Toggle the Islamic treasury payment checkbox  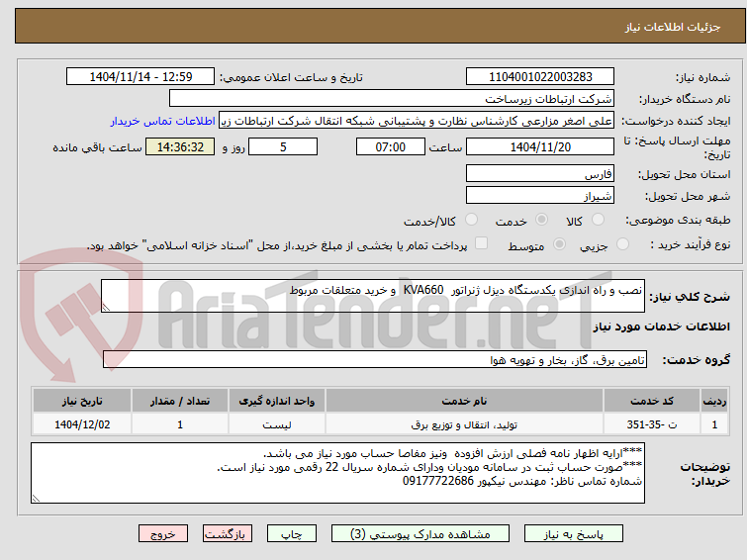[482, 243]
